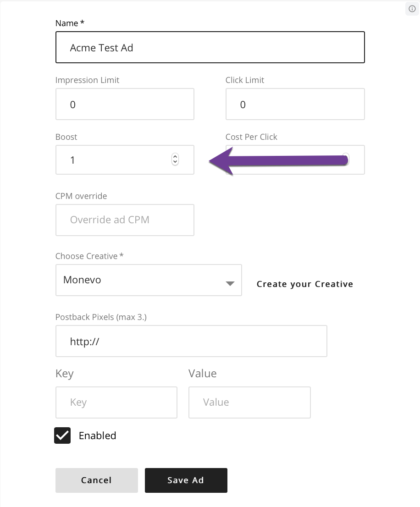420x507 pixels.
Task: Click the Override ad CPM field
Action: [x=125, y=220]
